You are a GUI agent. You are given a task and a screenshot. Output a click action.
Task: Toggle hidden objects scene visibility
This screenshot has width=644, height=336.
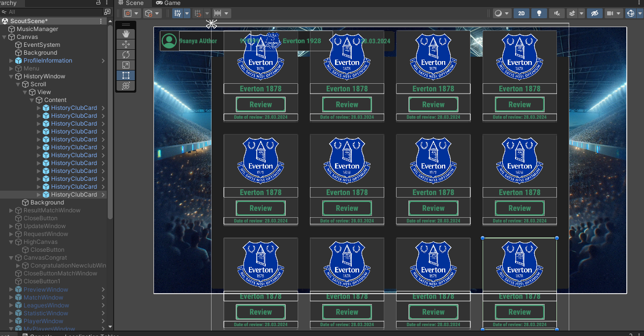tap(594, 13)
